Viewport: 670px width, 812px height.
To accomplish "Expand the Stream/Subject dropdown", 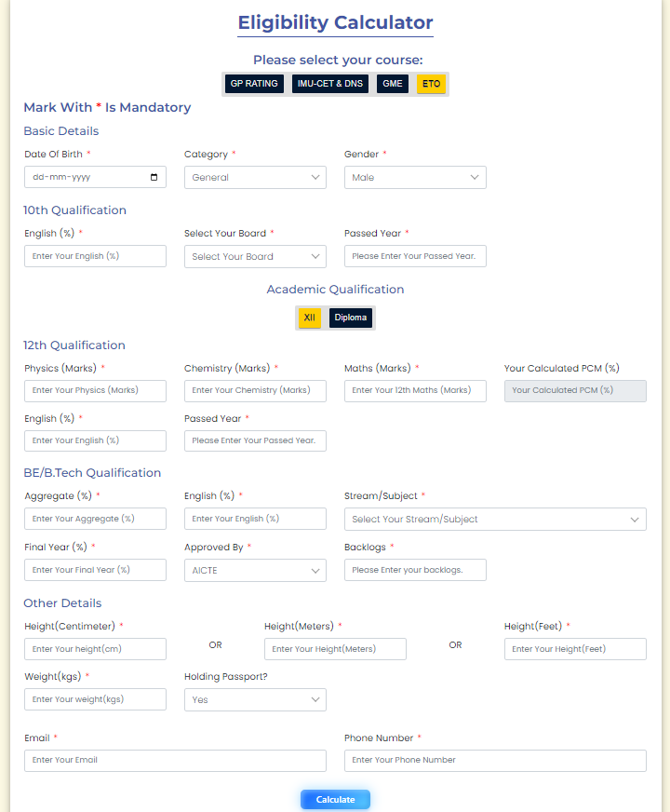I will click(495, 519).
